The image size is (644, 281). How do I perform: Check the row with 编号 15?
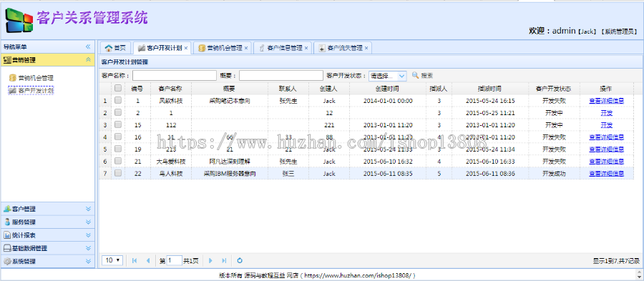(118, 124)
